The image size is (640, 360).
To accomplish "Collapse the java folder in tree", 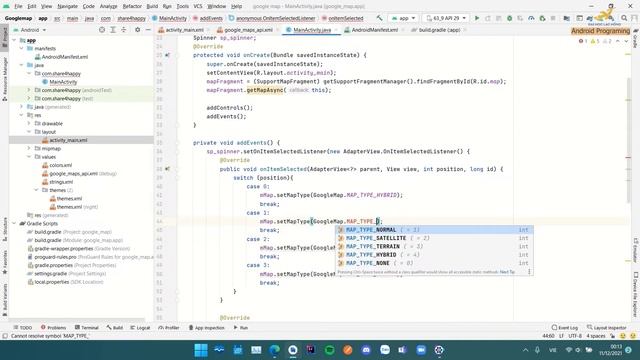I will 22,65.
